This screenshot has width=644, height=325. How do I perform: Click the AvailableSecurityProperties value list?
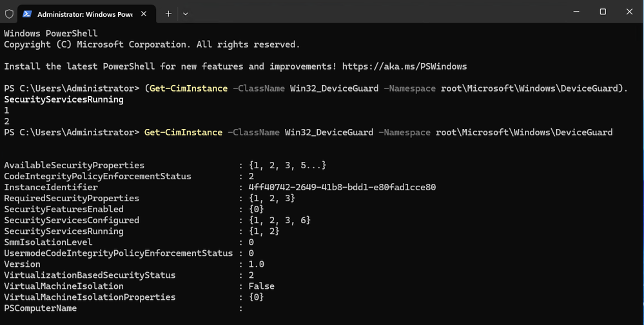click(x=288, y=166)
